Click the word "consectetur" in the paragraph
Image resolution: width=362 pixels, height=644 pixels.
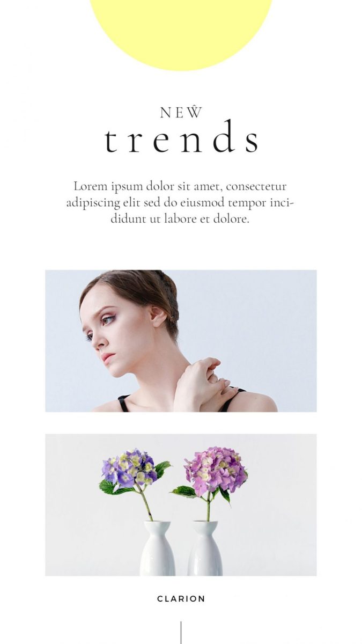coord(256,186)
